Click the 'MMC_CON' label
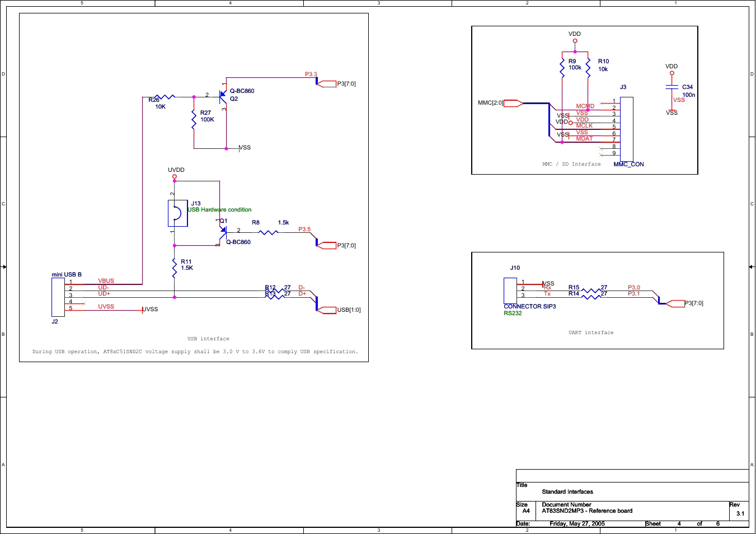 coord(628,165)
